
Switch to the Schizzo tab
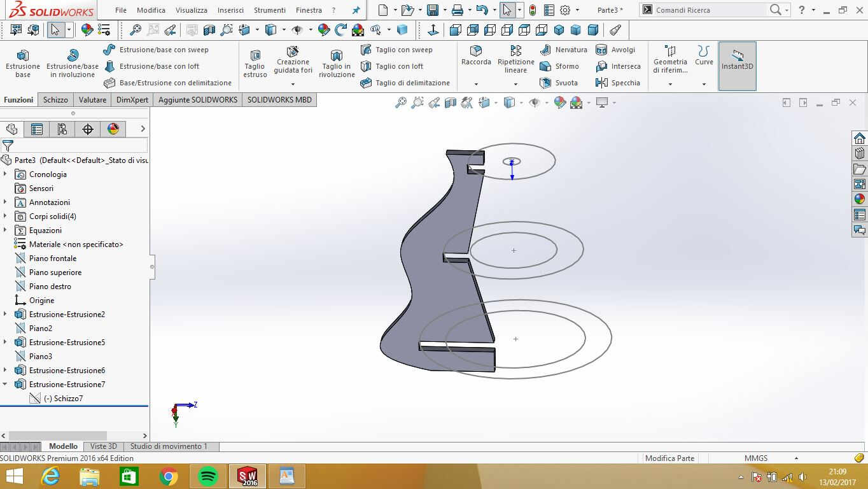click(x=55, y=99)
